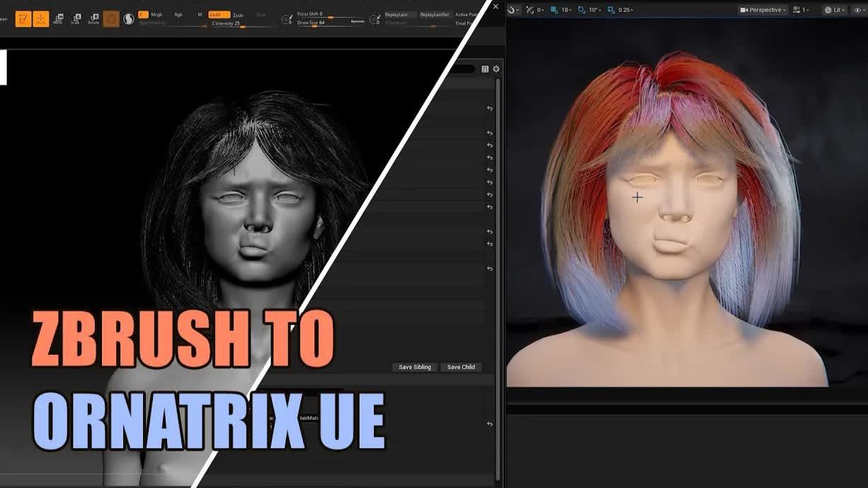Open the Lit view mode dropdown
This screenshot has height=488, width=868.
834,10
